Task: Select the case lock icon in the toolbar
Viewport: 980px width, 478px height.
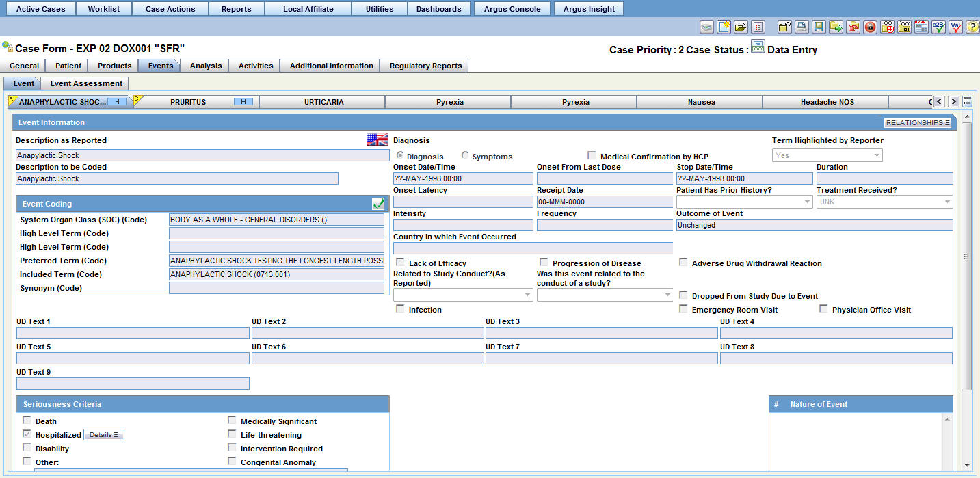Action: (870, 27)
